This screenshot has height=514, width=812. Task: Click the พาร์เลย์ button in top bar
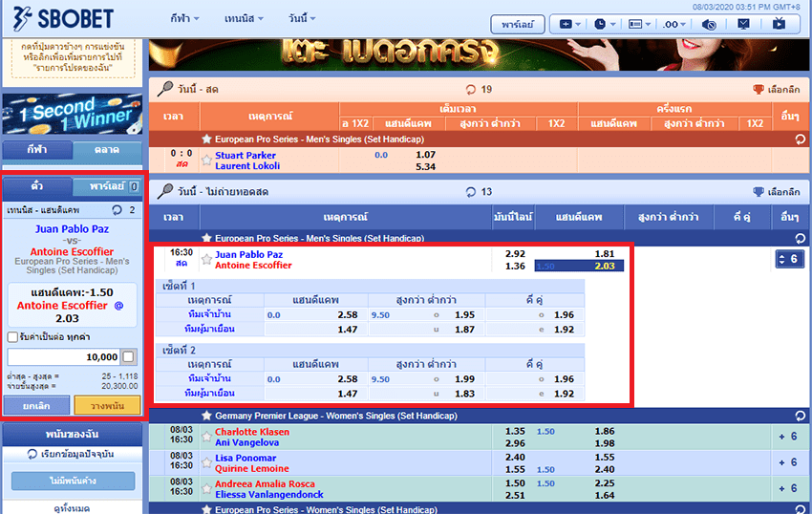point(518,24)
